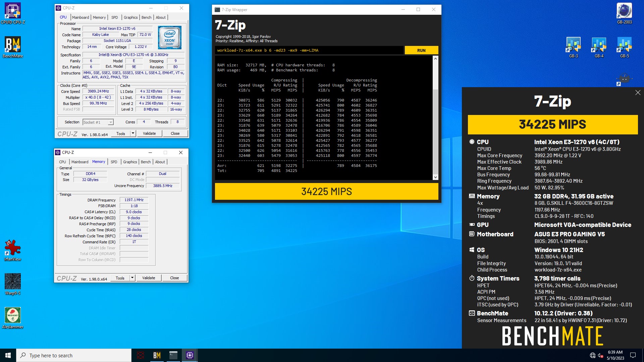
Task: Click Close button in upper CPU-Z window
Action: 175,133
